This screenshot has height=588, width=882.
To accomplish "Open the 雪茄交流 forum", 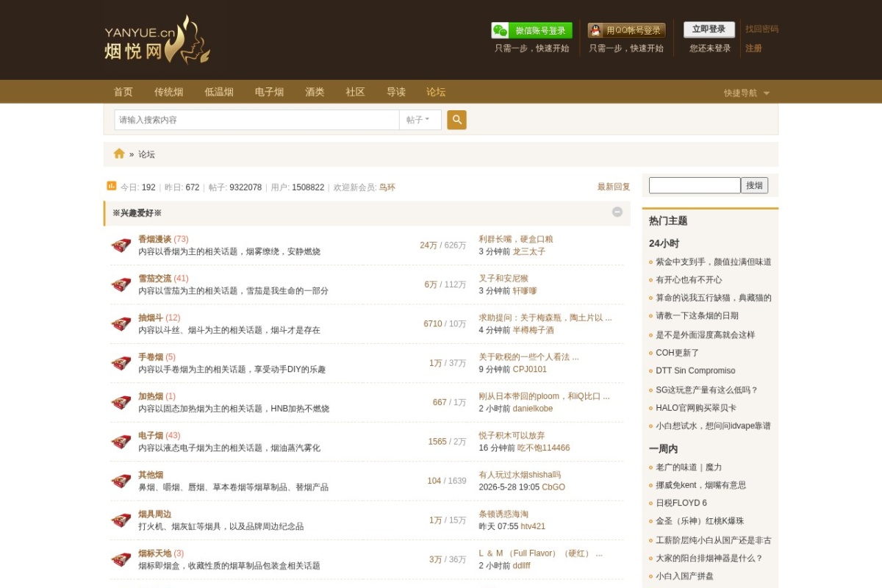I will [155, 279].
